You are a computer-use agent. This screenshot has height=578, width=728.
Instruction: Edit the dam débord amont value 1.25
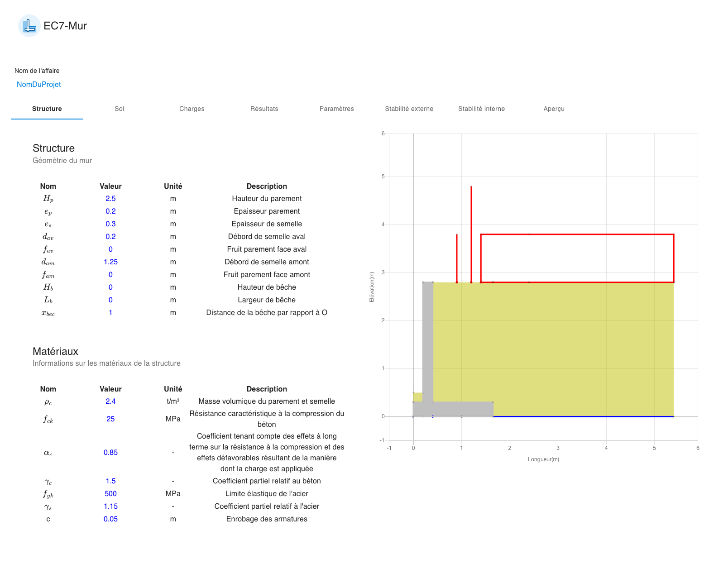tap(110, 262)
